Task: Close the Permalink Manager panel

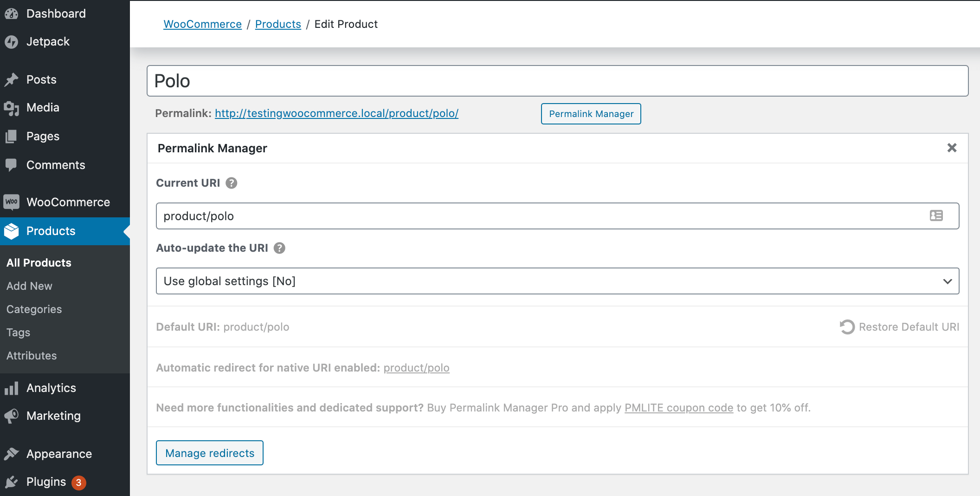Action: tap(952, 148)
